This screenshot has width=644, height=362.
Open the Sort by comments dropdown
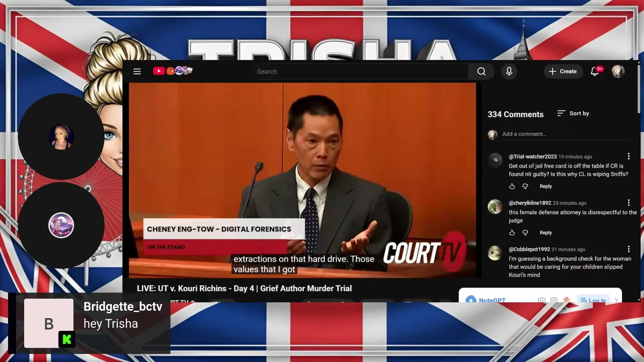click(573, 114)
